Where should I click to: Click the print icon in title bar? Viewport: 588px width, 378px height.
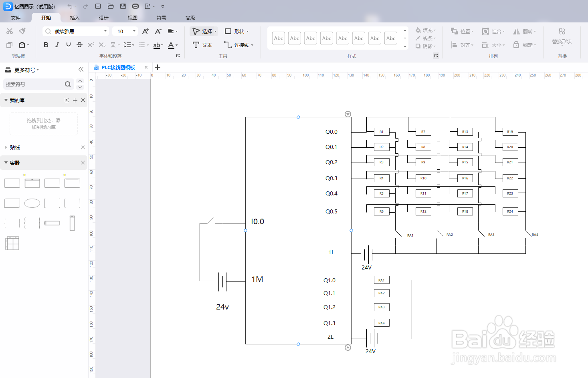point(135,6)
